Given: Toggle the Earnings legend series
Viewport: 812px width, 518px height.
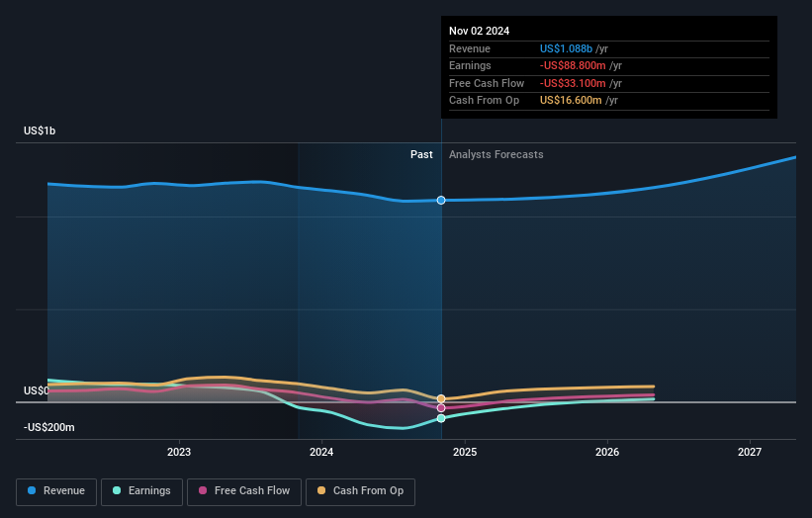Looking at the screenshot, I should (x=141, y=491).
